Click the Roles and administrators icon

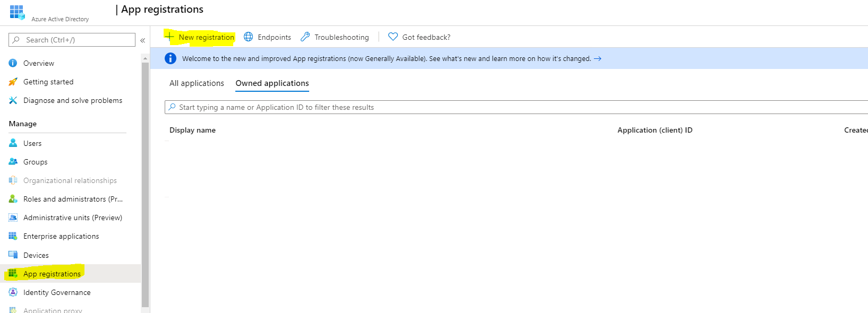[13, 199]
